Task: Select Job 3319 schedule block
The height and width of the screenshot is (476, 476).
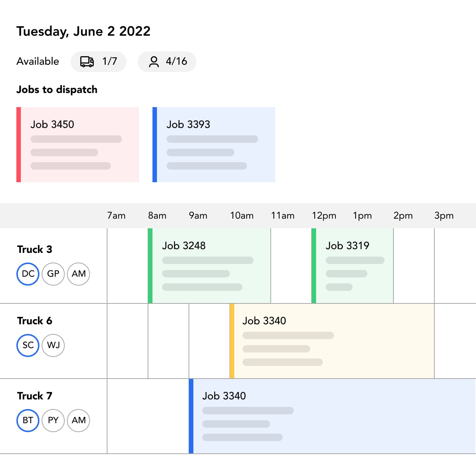Action: click(x=353, y=266)
